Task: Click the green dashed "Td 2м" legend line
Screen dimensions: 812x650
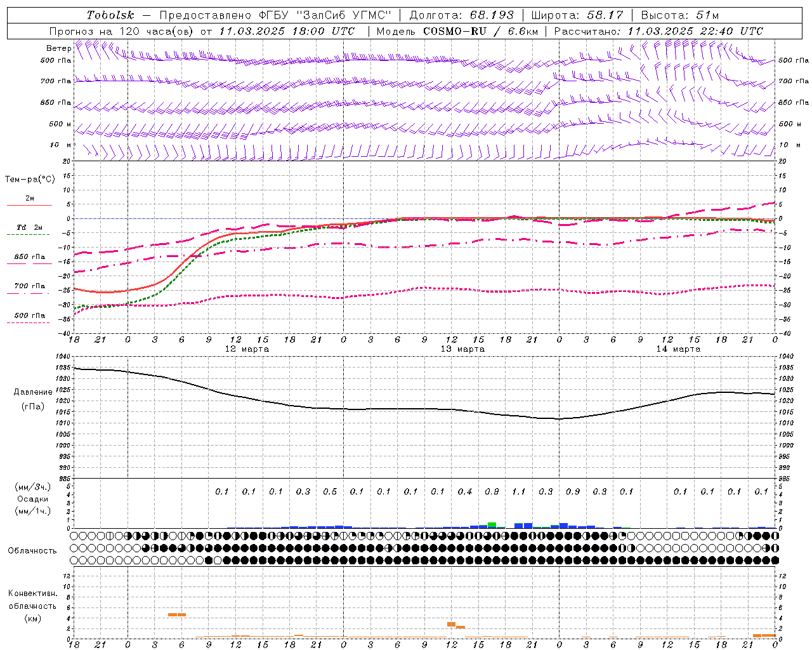Action: tap(28, 235)
